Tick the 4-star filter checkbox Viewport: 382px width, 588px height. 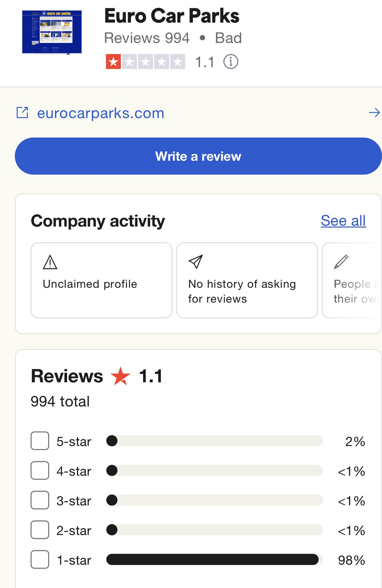click(40, 471)
